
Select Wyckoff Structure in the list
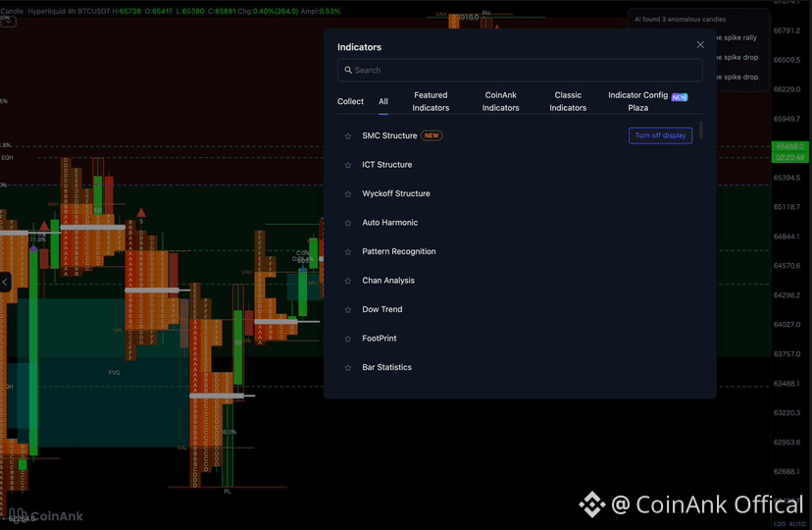pyautogui.click(x=396, y=193)
